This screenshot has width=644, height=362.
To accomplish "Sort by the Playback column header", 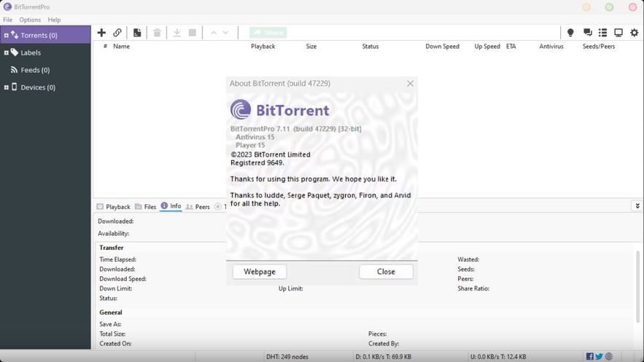I will point(263,47).
